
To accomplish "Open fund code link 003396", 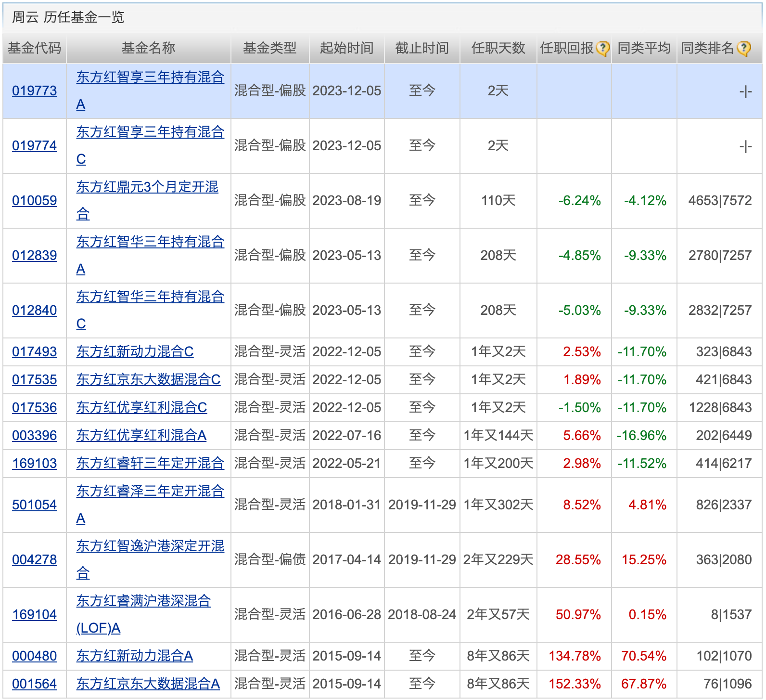I will 35,436.
